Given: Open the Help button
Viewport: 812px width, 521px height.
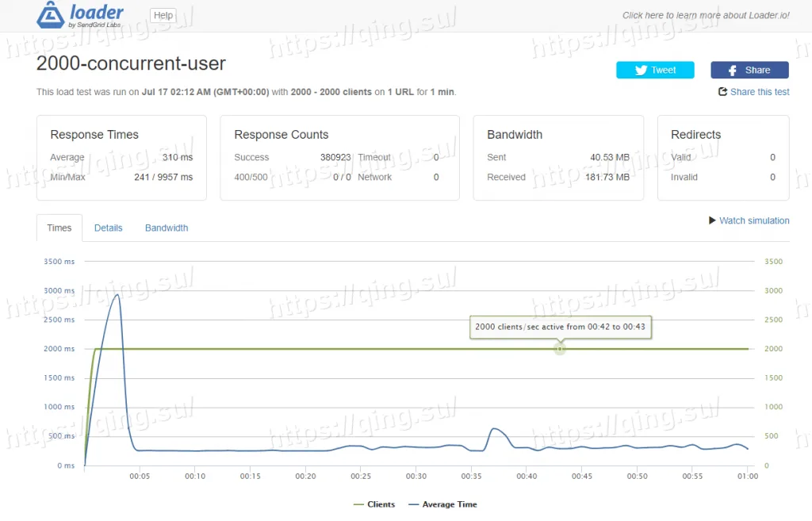Looking at the screenshot, I should tap(163, 15).
